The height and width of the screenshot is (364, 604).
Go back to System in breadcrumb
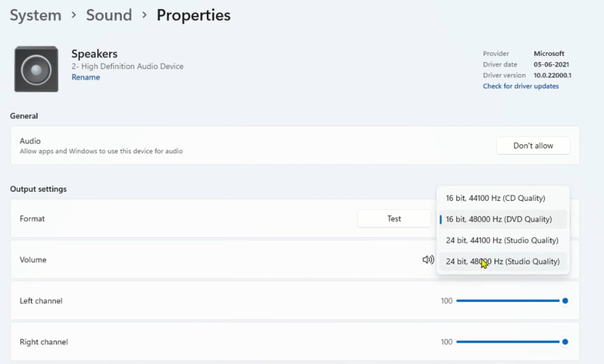(x=35, y=15)
